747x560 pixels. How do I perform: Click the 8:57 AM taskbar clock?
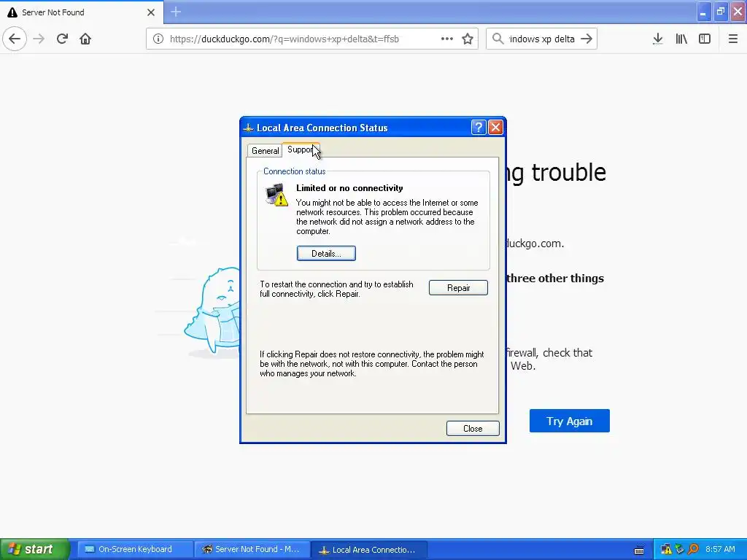[x=720, y=550]
